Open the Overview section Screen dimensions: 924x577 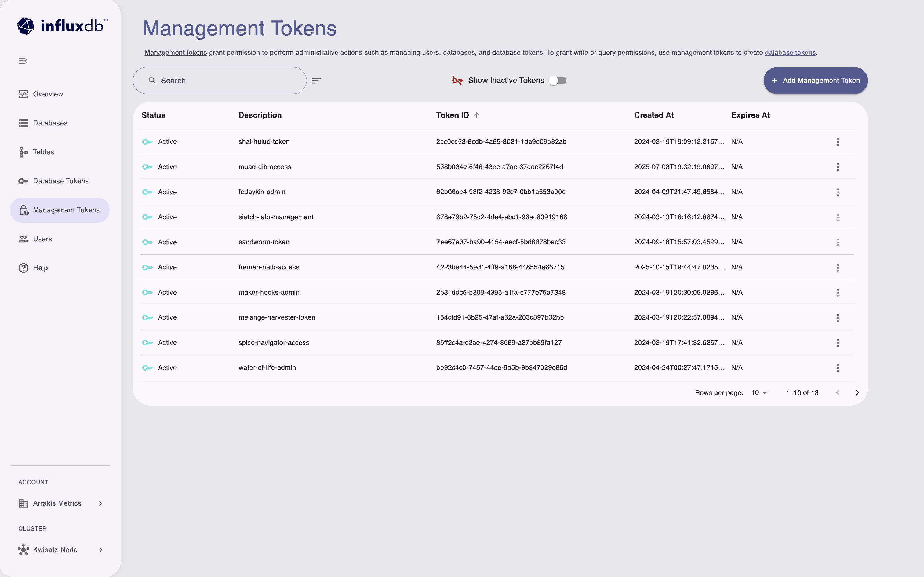tap(48, 94)
